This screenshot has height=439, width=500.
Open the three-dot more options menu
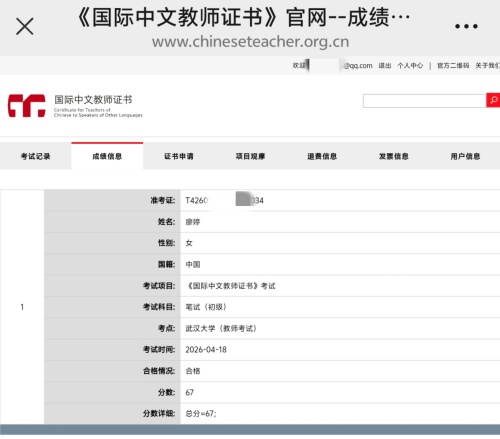coord(466,26)
